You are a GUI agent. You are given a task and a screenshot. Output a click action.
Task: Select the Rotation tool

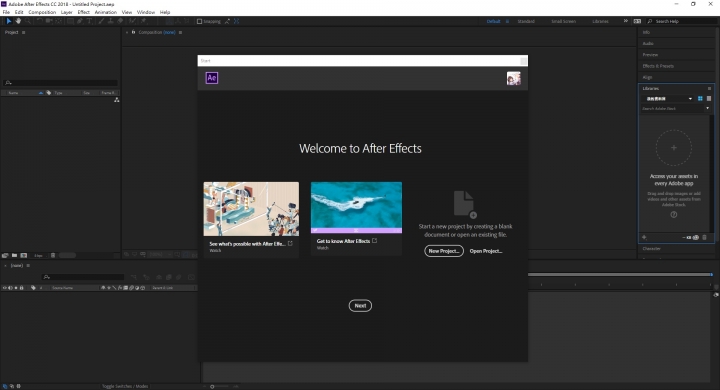[x=39, y=21]
